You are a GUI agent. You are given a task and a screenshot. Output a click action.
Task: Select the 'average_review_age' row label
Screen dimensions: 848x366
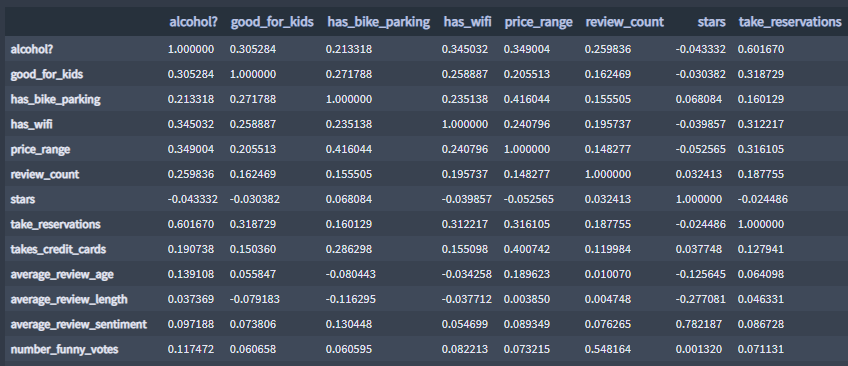click(62, 274)
